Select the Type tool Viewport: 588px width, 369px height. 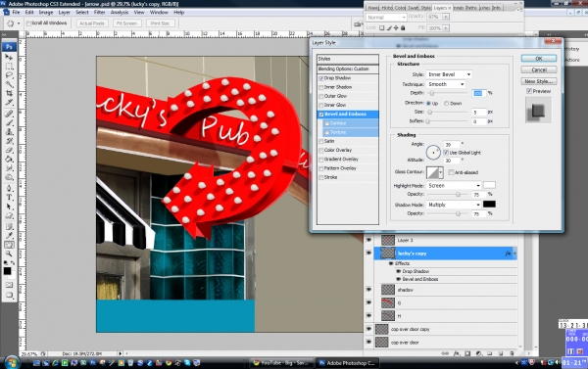9,198
